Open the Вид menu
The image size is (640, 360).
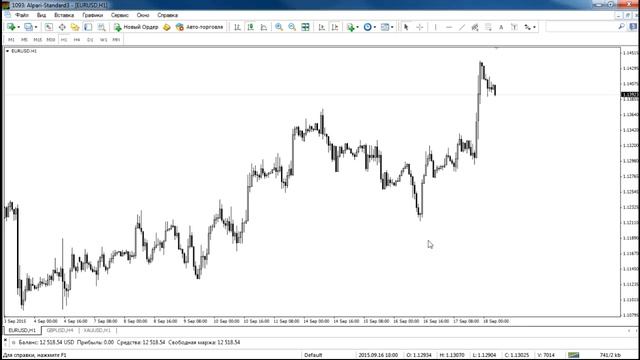coord(41,15)
